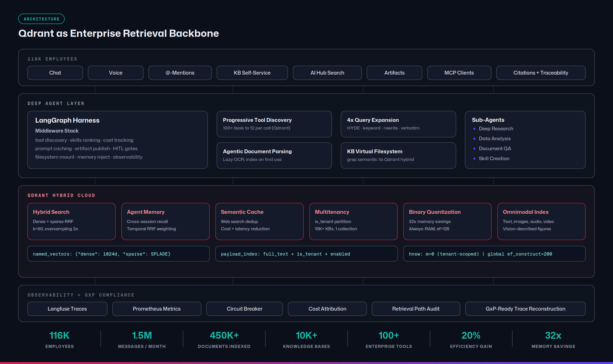This screenshot has width=613, height=364.
Task: Click the Middleware Stack subheading
Action: pyautogui.click(x=57, y=131)
